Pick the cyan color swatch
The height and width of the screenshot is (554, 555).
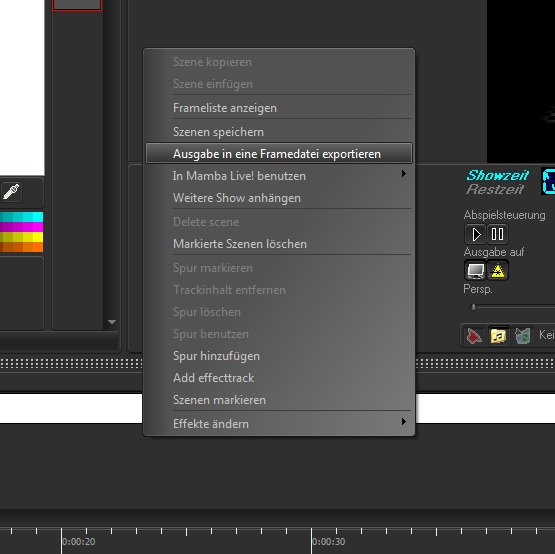click(x=21, y=217)
